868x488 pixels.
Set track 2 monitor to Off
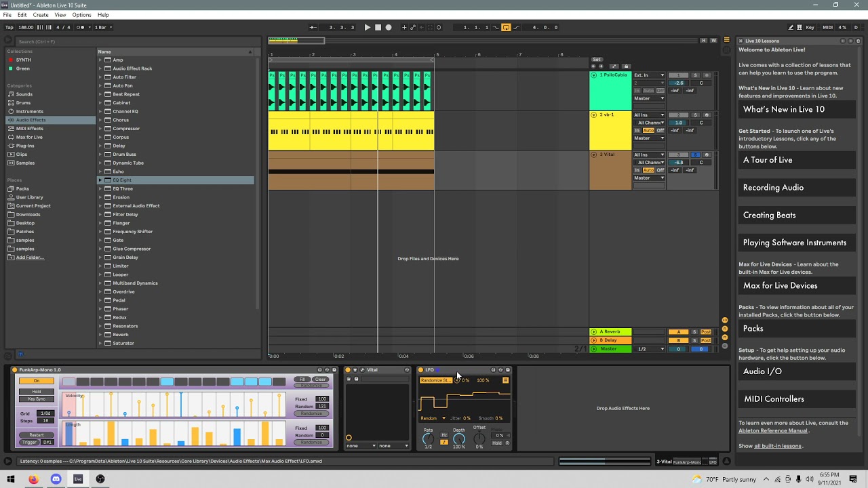point(660,130)
